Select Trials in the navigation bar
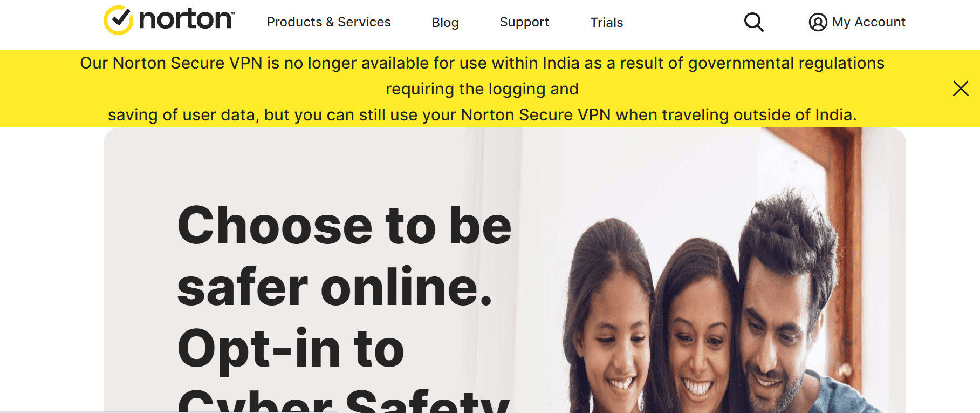This screenshot has height=413, width=980. [x=607, y=23]
